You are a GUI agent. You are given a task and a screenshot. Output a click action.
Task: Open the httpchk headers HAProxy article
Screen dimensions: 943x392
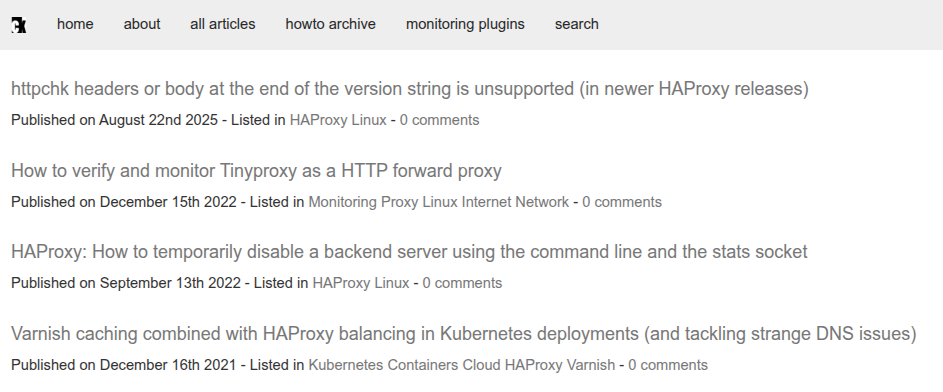pyautogui.click(x=410, y=89)
